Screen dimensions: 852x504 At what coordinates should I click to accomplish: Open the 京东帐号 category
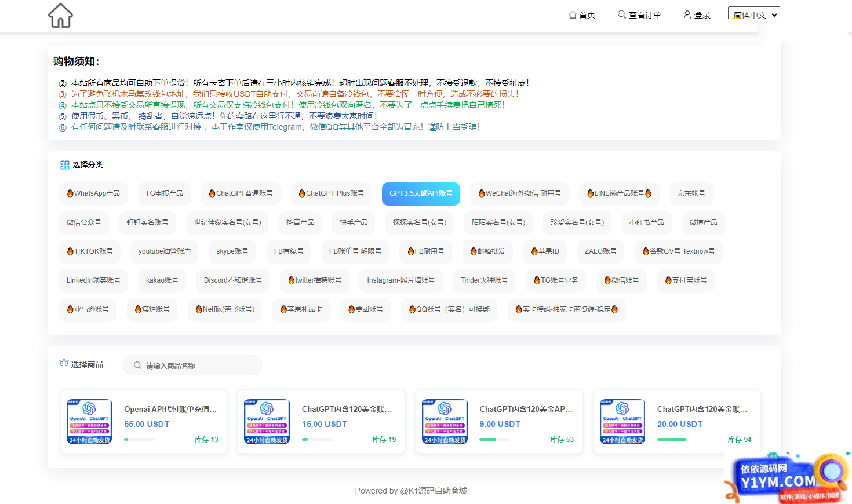(691, 193)
